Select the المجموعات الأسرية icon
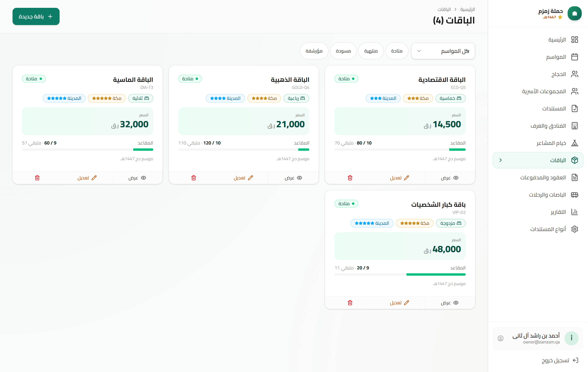 point(574,91)
